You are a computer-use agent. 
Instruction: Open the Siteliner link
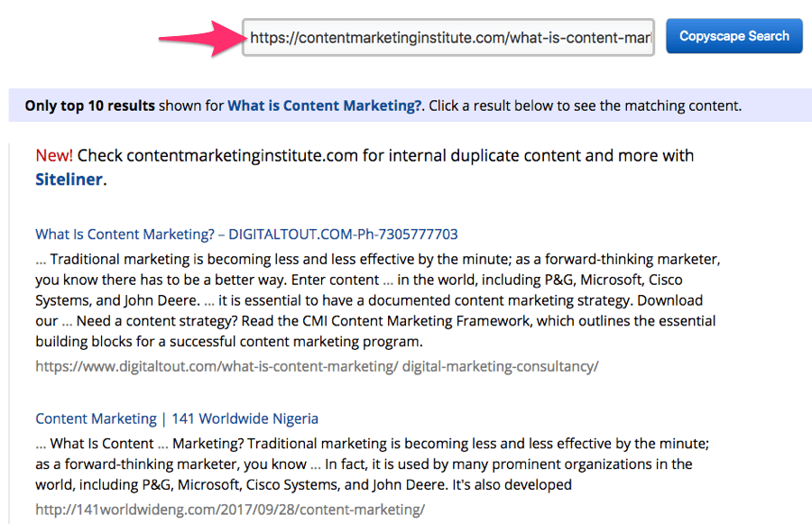point(69,179)
